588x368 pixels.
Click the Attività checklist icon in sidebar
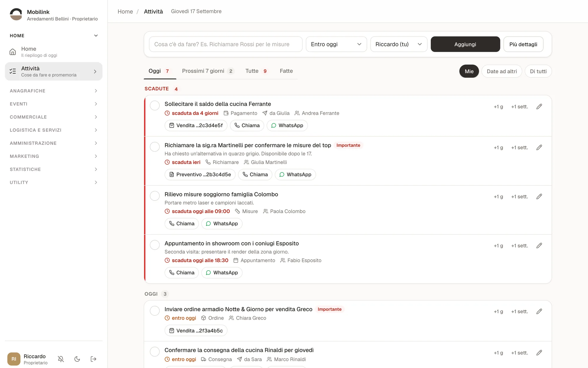pyautogui.click(x=13, y=71)
